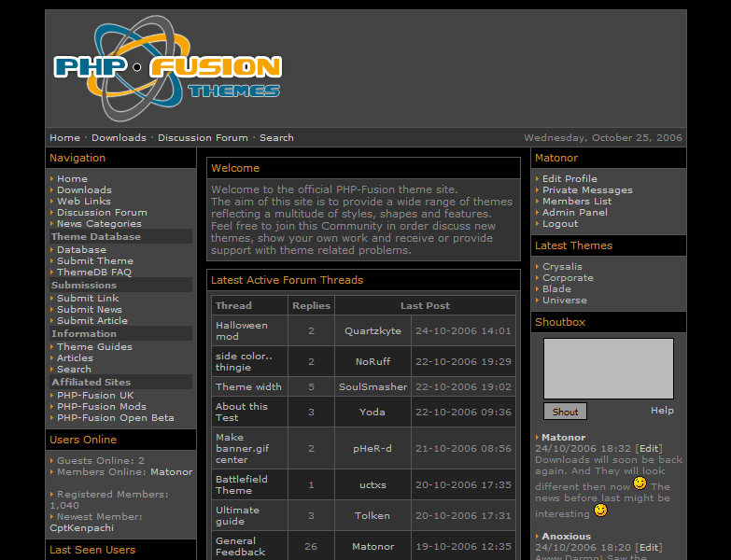This screenshot has height=560, width=731.
Task: Open Matonor's name in the shoutbox post
Action: click(563, 438)
